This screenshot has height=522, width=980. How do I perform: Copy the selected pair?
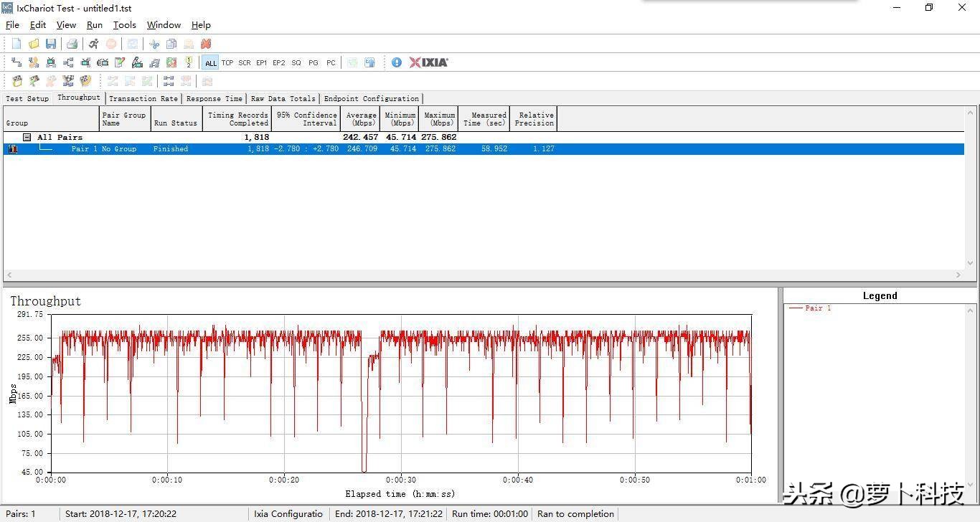click(x=171, y=44)
